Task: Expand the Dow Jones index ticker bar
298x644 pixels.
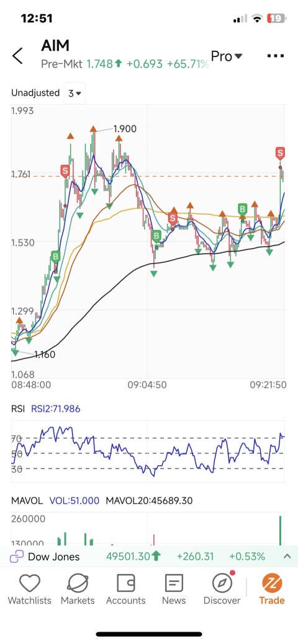Action: pyautogui.click(x=287, y=557)
